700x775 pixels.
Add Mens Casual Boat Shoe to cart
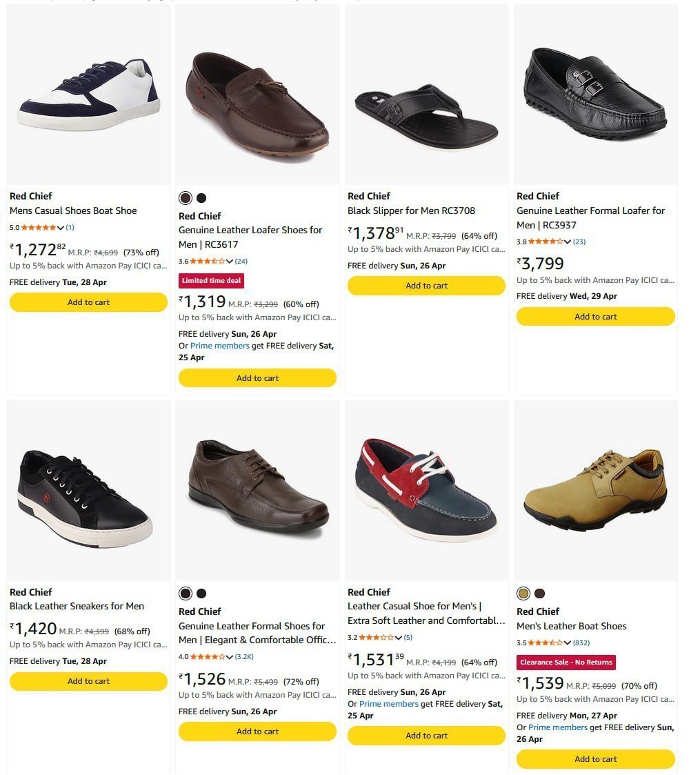[88, 302]
